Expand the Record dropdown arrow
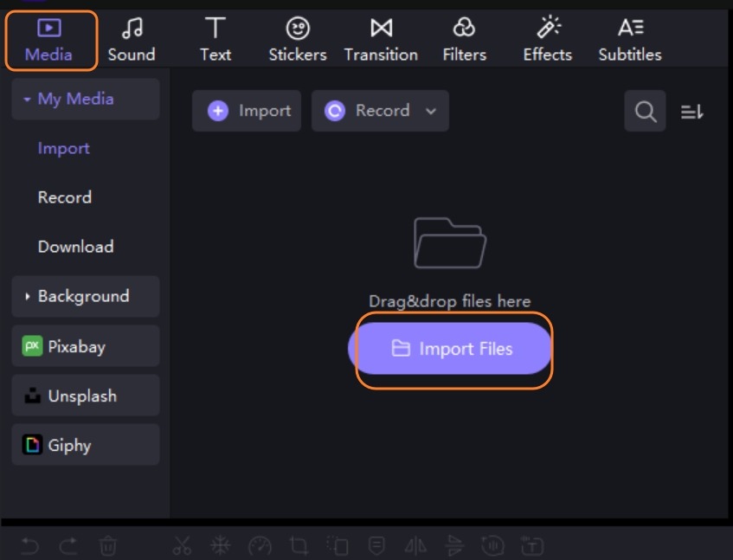The height and width of the screenshot is (560, 733). coord(431,111)
